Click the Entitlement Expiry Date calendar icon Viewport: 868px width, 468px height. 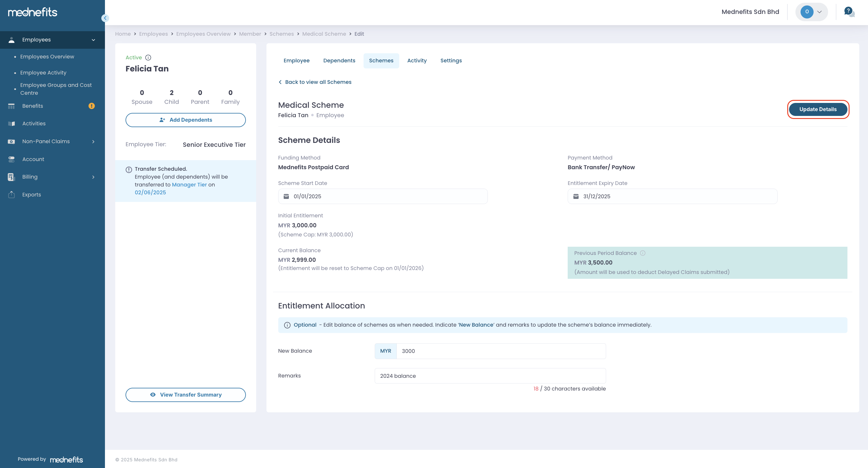click(576, 196)
